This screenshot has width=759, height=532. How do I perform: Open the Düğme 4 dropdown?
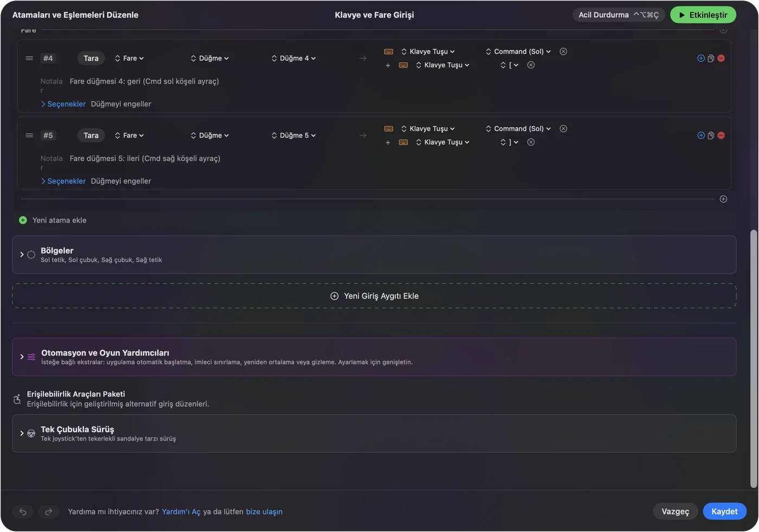point(293,58)
